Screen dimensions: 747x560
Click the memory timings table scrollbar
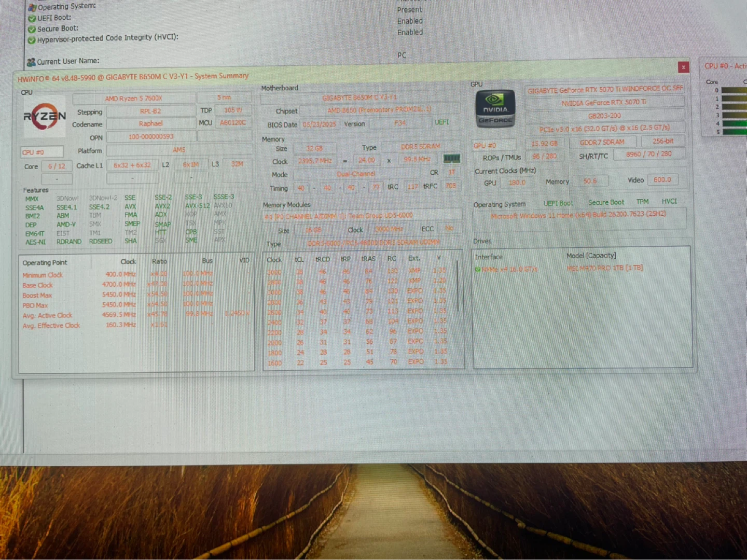tap(459, 286)
